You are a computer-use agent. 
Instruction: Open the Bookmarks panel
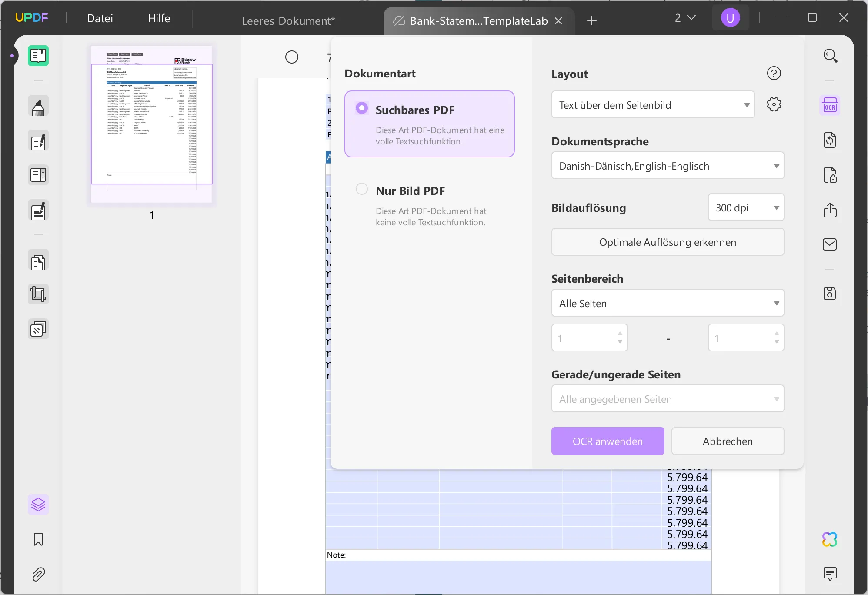coord(38,539)
